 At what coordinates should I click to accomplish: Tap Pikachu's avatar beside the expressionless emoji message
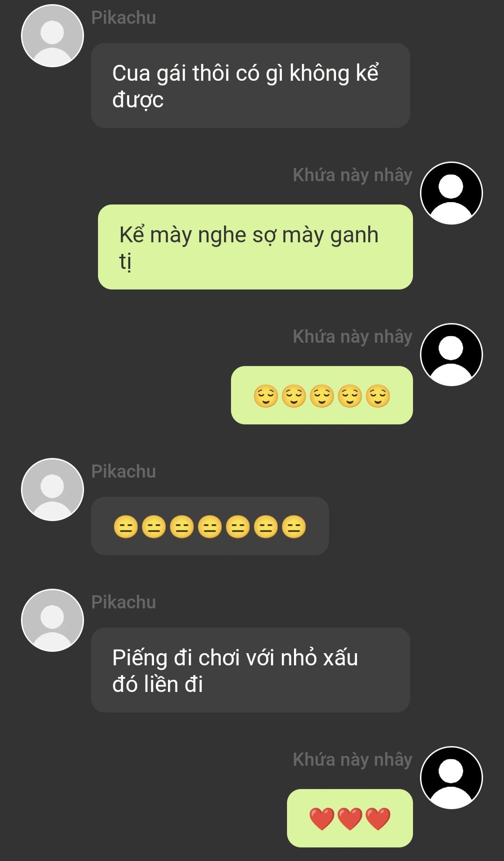[52, 489]
